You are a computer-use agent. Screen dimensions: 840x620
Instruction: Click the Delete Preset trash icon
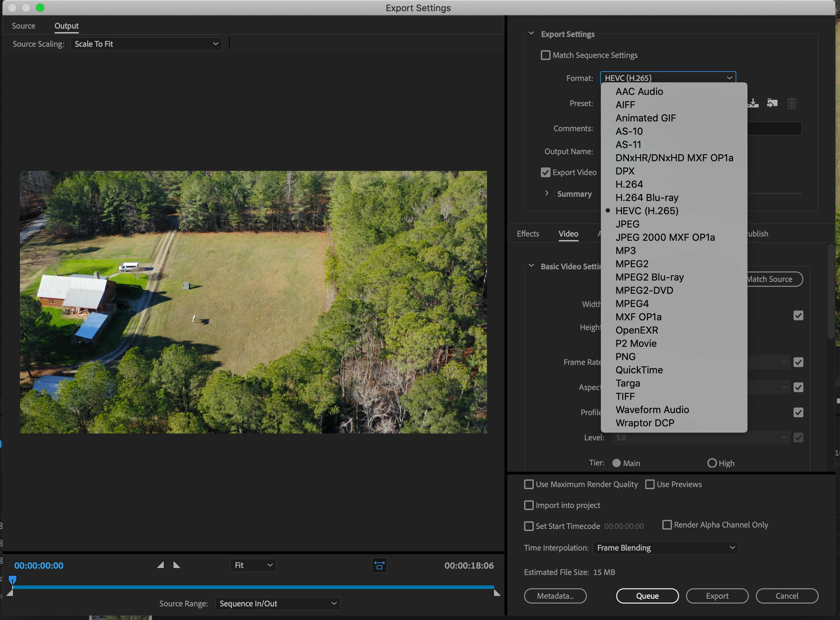click(791, 103)
